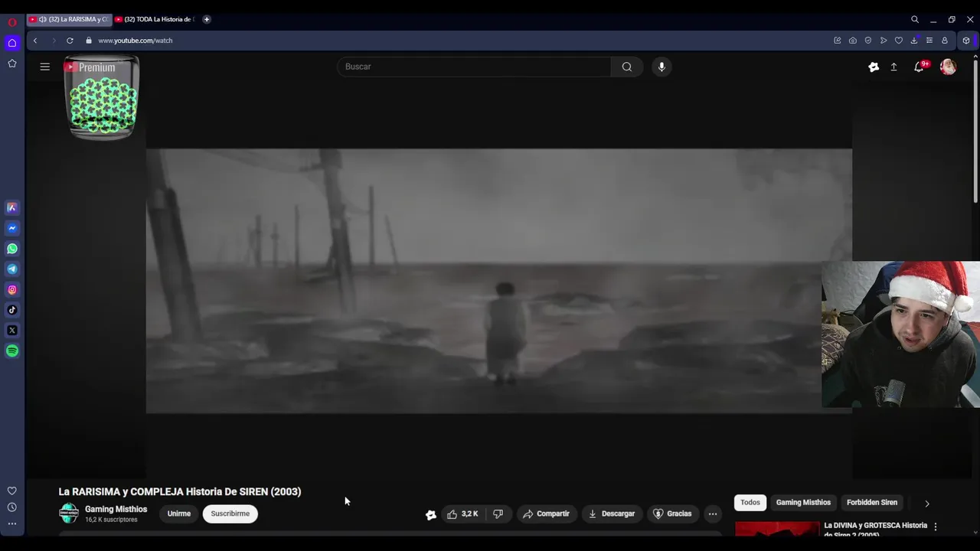This screenshot has width=980, height=551.
Task: Open the YouTube guide hamburger menu
Action: point(45,67)
